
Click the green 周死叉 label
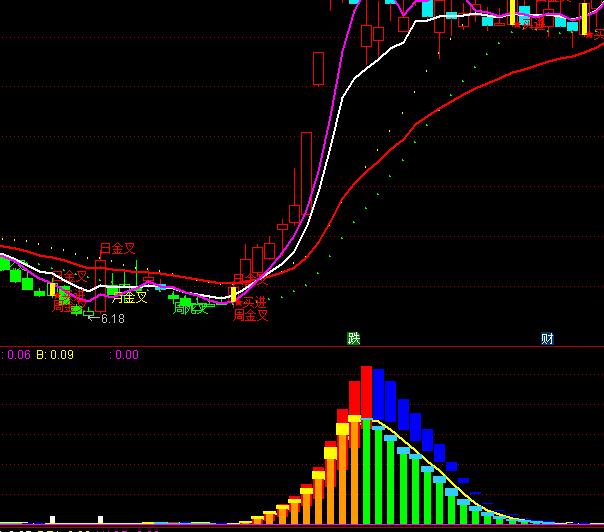click(190, 308)
